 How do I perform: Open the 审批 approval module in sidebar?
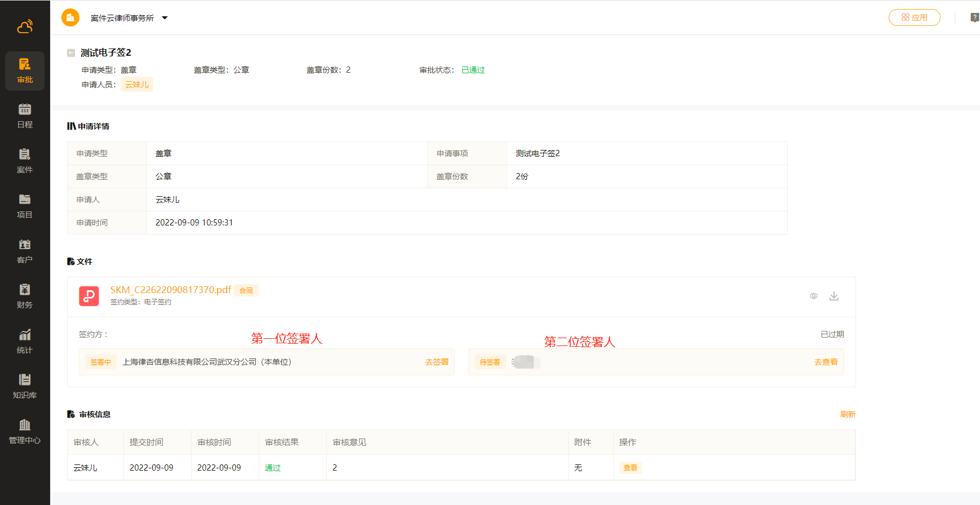tap(25, 71)
